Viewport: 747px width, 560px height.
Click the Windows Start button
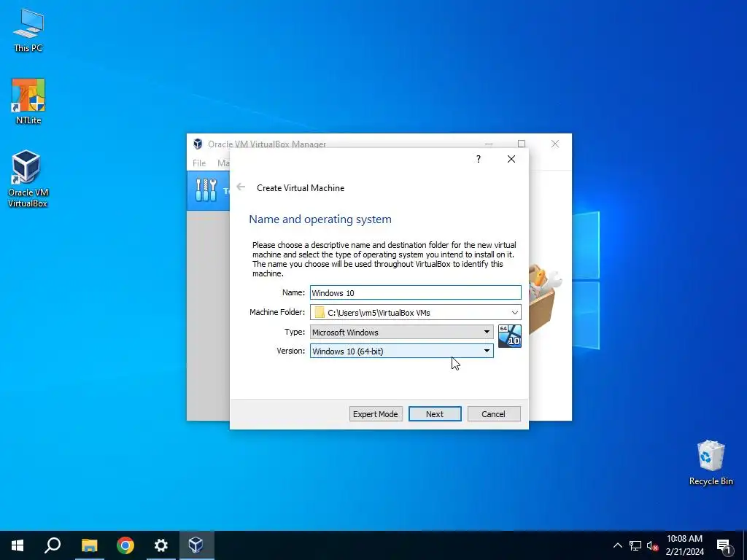[x=18, y=545]
